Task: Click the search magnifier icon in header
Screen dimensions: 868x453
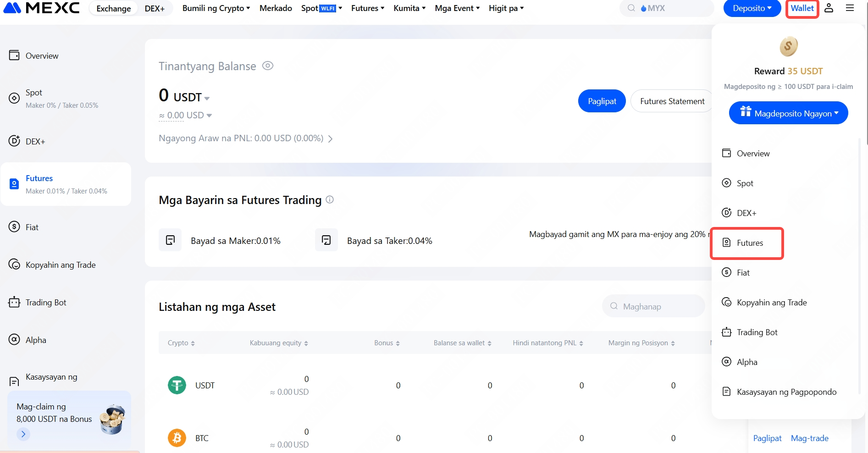Action: [x=631, y=8]
